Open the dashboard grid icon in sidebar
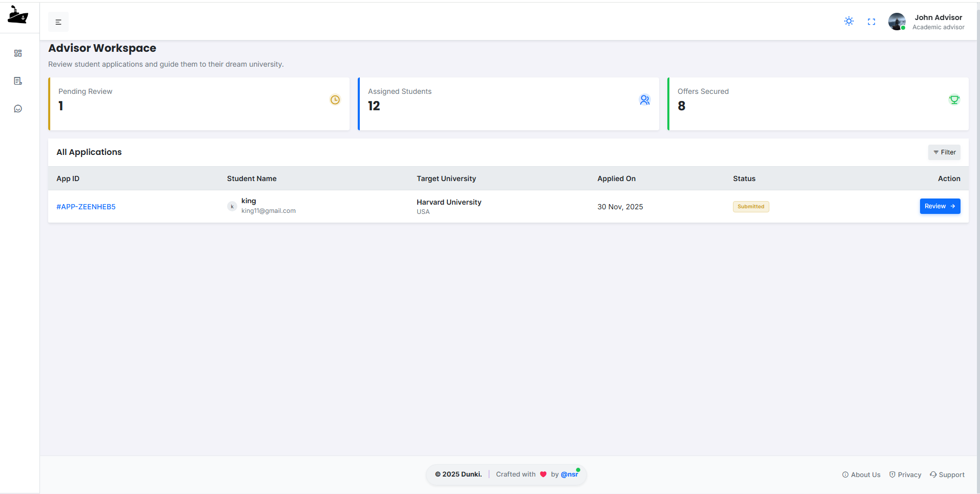 18,53
